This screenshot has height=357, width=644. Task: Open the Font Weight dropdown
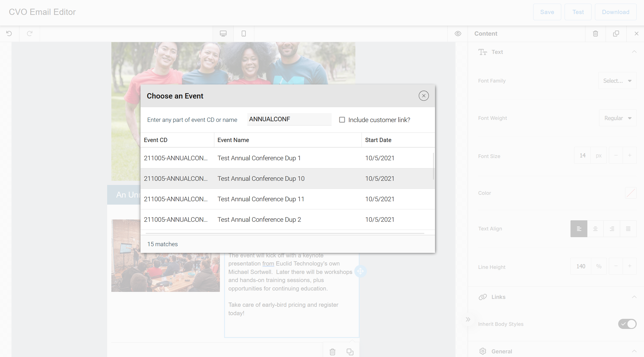point(618,118)
